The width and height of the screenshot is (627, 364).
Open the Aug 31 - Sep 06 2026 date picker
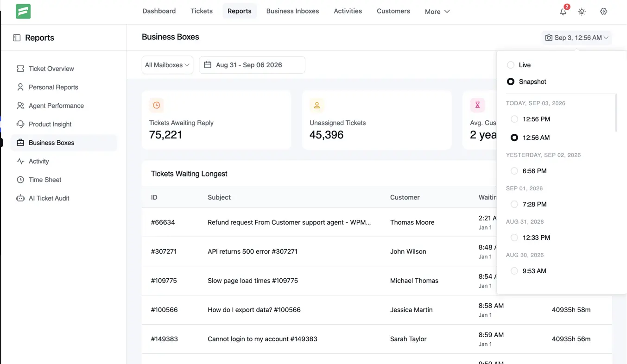coord(252,65)
